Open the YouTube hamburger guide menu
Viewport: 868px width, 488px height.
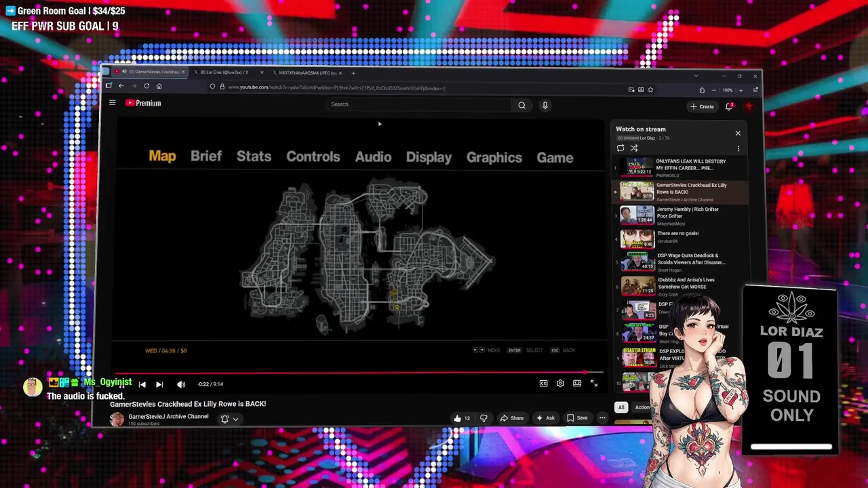click(112, 103)
